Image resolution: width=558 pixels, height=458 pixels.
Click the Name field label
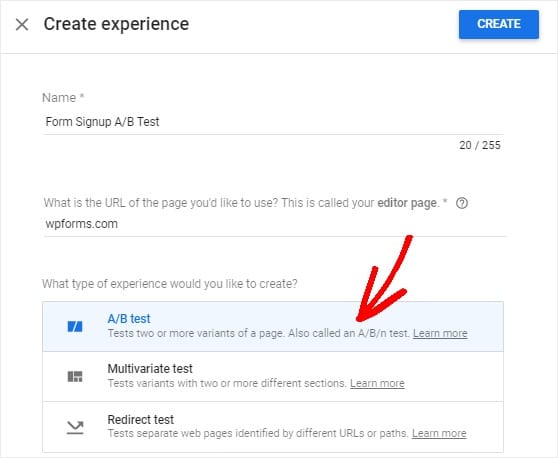[63, 98]
